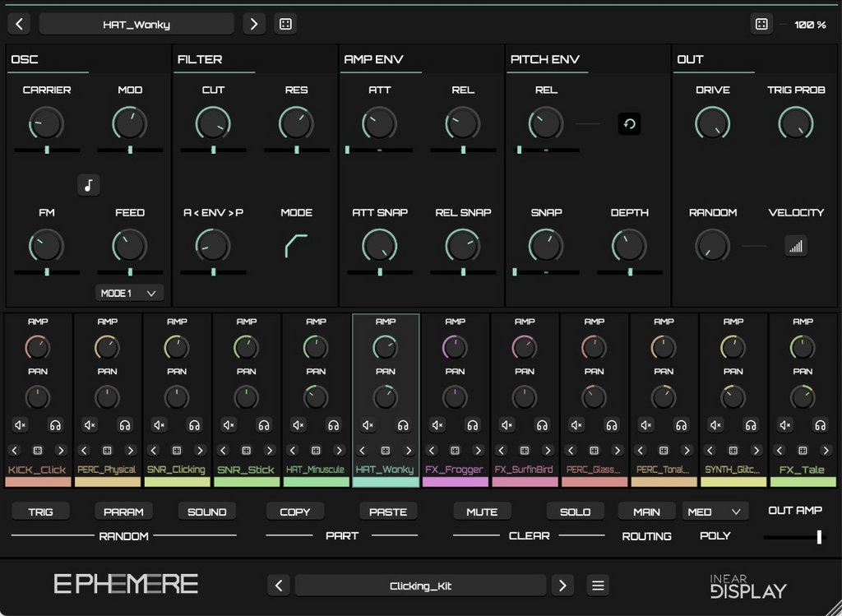Open the MODE 1 dropdown under FEED

pyautogui.click(x=129, y=294)
